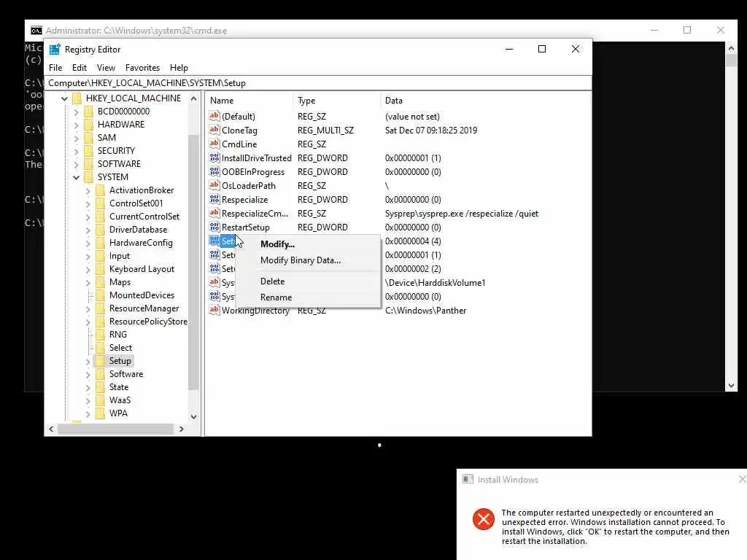Viewport: 747px width, 560px height.
Task: Click the Setup key folder icon
Action: pos(100,361)
